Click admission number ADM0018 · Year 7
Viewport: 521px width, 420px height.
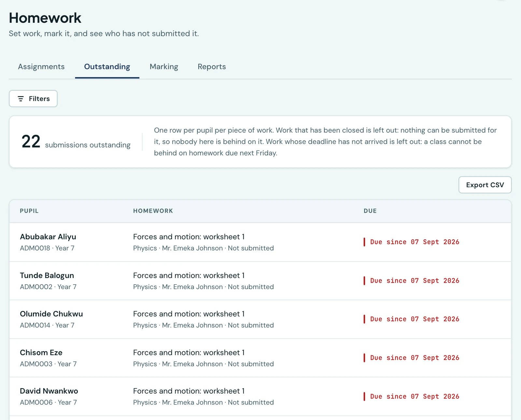[47, 248]
